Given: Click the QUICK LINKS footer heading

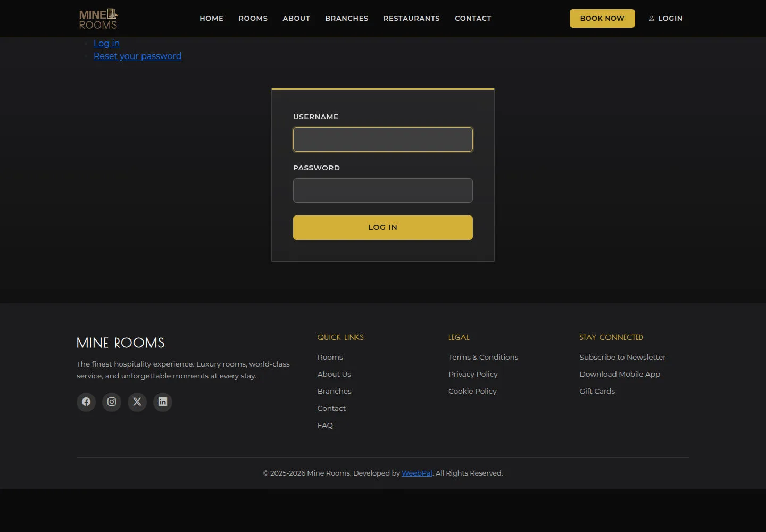Looking at the screenshot, I should pyautogui.click(x=340, y=337).
